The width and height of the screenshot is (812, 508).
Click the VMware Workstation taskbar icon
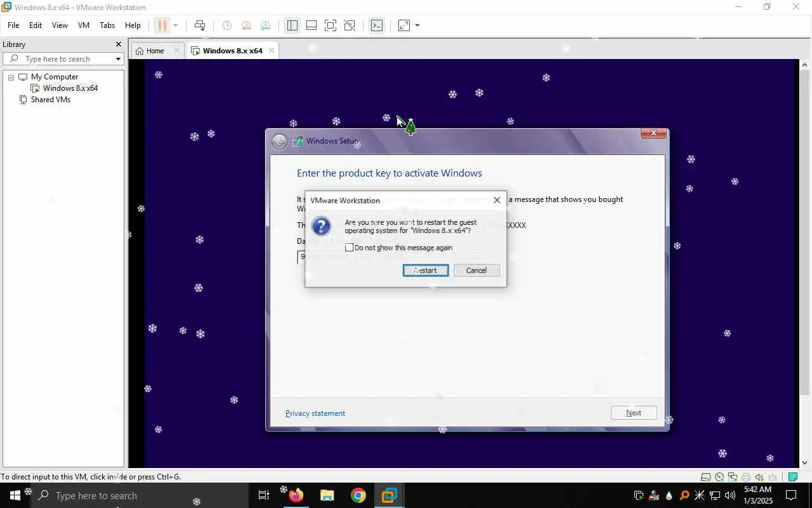(389, 496)
